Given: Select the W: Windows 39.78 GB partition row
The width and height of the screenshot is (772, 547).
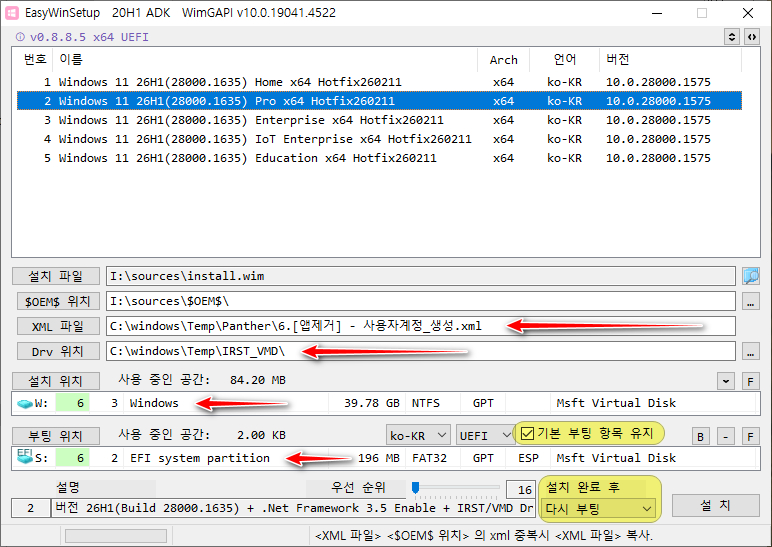Looking at the screenshot, I should point(386,404).
